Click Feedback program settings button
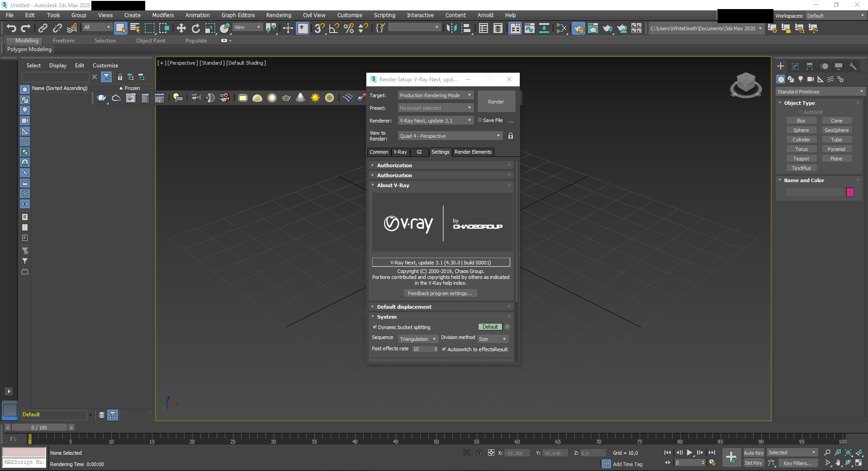Viewport: 868px width, 471px height. [x=440, y=293]
